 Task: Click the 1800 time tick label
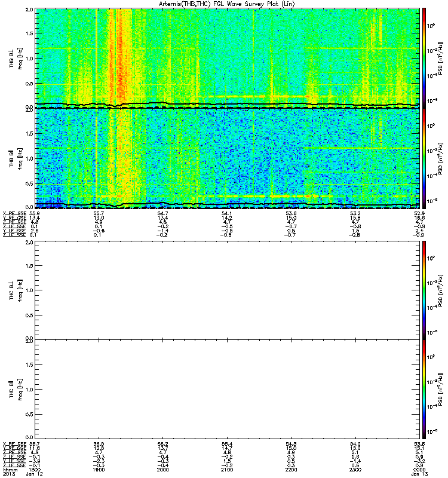click(x=35, y=470)
